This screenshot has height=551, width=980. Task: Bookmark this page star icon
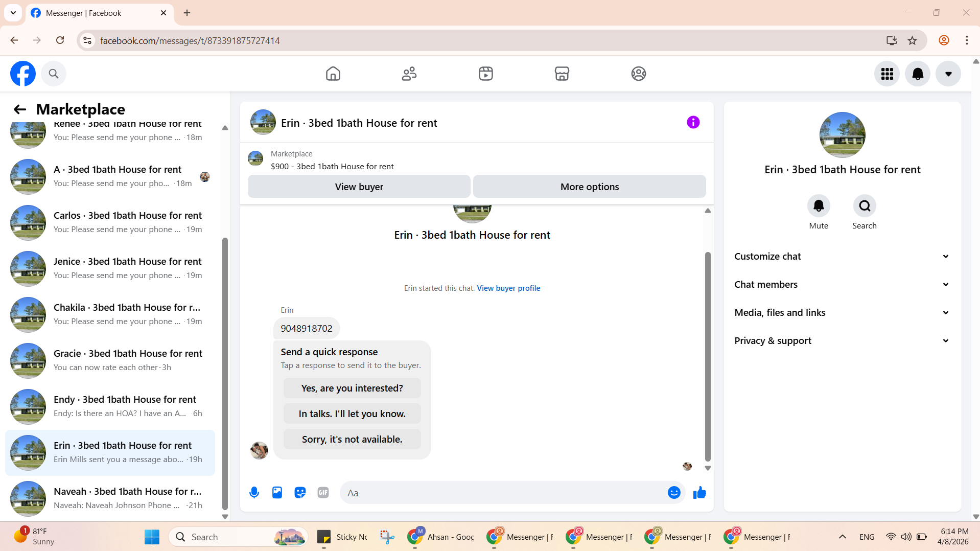[912, 40]
